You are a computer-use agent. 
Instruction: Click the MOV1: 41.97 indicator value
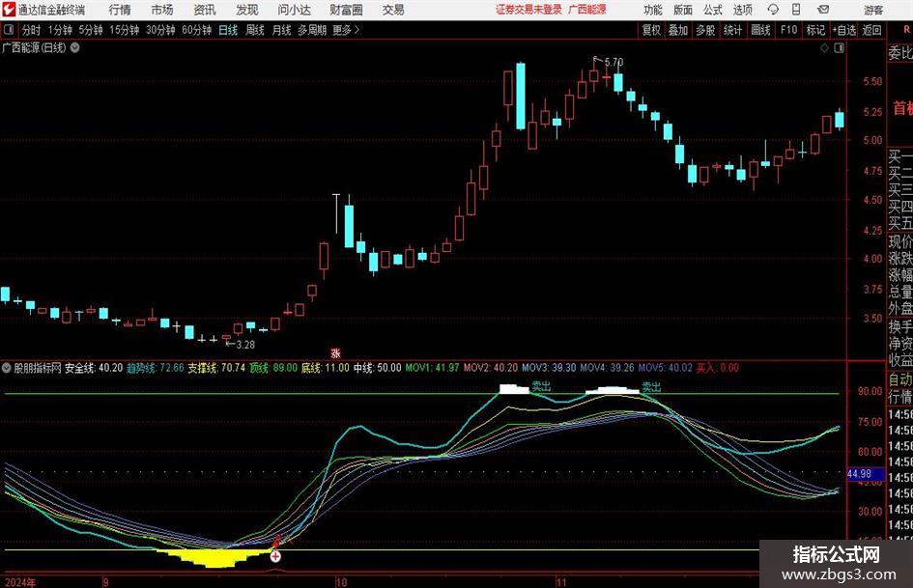click(432, 368)
